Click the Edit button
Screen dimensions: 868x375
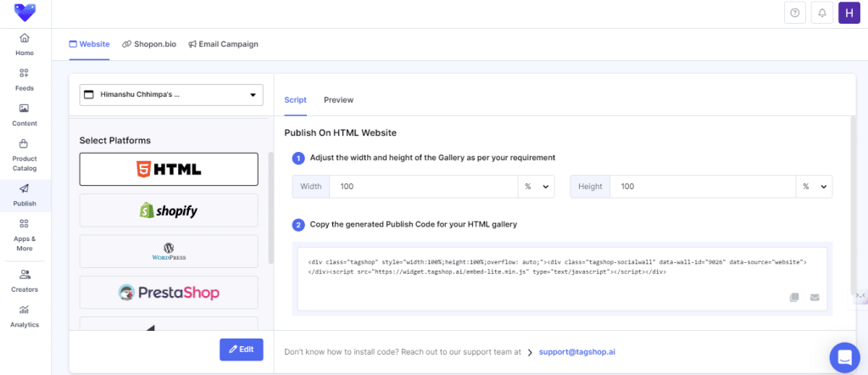(x=241, y=350)
